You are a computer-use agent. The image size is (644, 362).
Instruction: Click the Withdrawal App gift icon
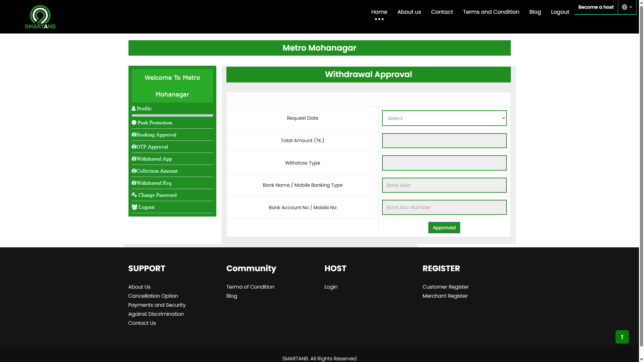click(134, 159)
